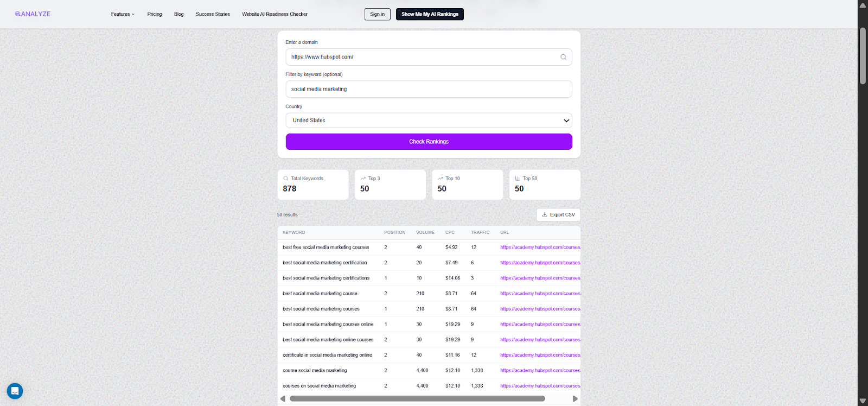Open URL for best social media marketing courses

(540, 309)
